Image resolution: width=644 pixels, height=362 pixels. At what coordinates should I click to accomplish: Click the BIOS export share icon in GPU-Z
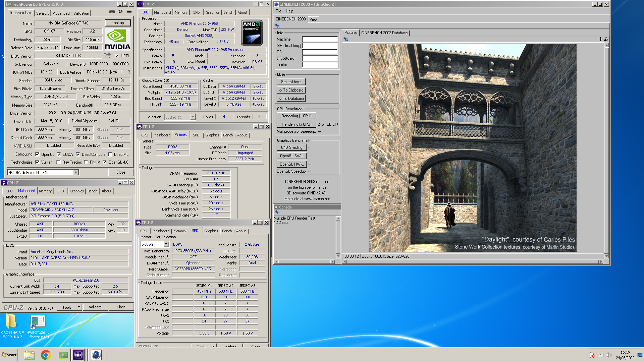pos(107,56)
